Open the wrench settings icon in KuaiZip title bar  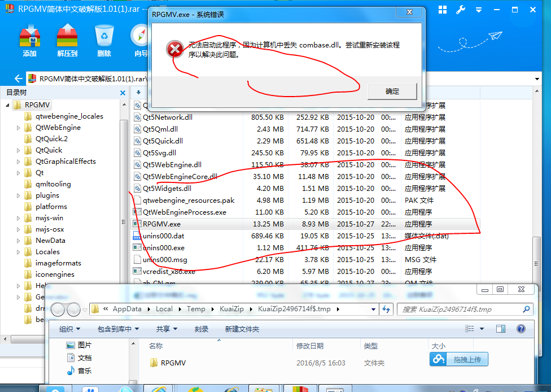pyautogui.click(x=461, y=10)
